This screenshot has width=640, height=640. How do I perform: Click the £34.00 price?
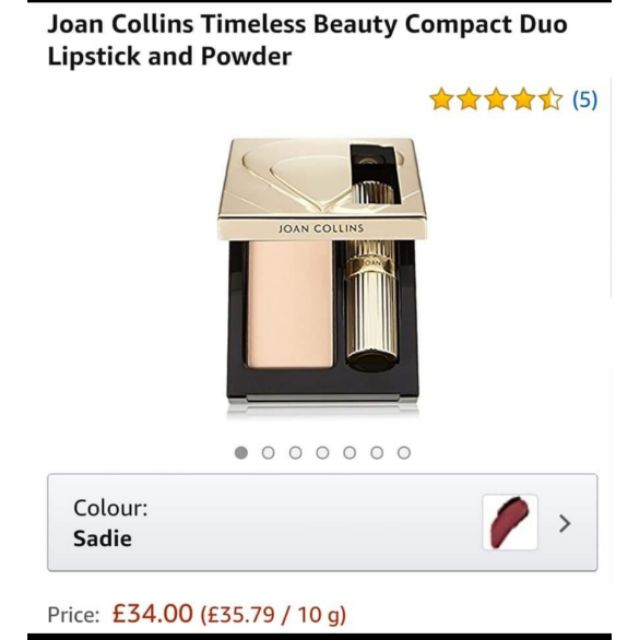(x=150, y=613)
